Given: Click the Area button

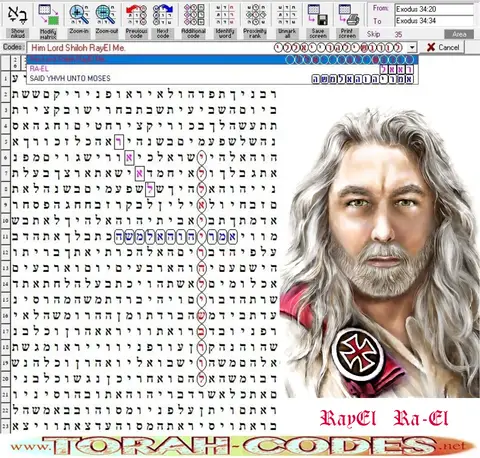Looking at the screenshot, I should (459, 34).
